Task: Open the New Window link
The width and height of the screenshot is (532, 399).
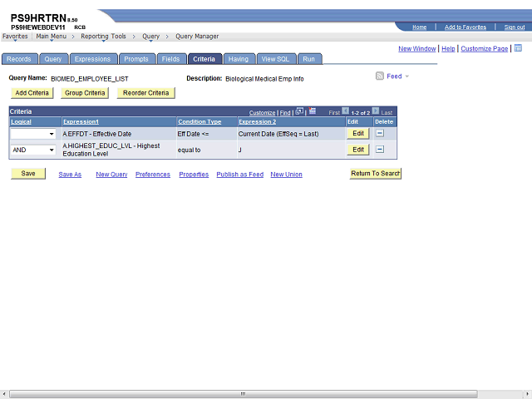Action: tap(417, 49)
